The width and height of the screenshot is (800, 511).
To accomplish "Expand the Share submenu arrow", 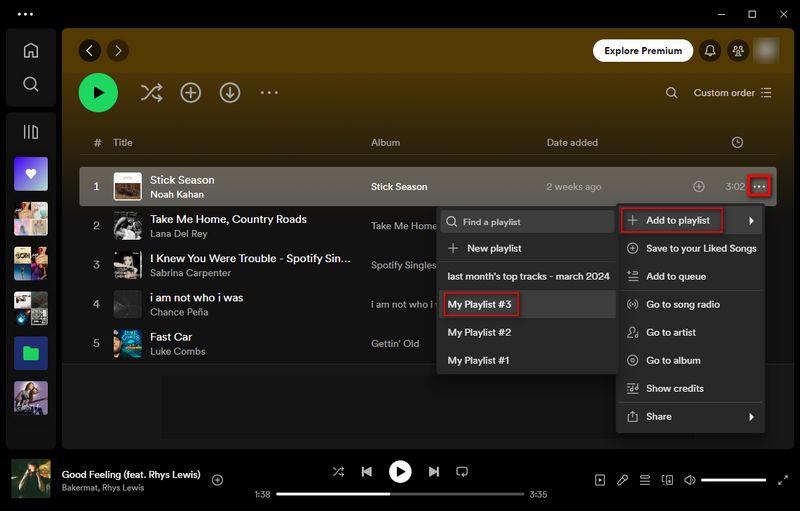I will coord(751,417).
